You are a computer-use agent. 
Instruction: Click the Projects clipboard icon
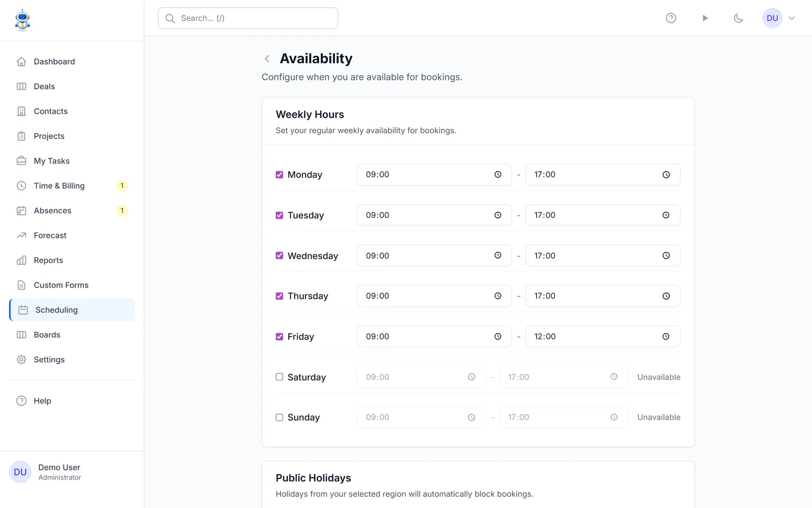(x=21, y=136)
